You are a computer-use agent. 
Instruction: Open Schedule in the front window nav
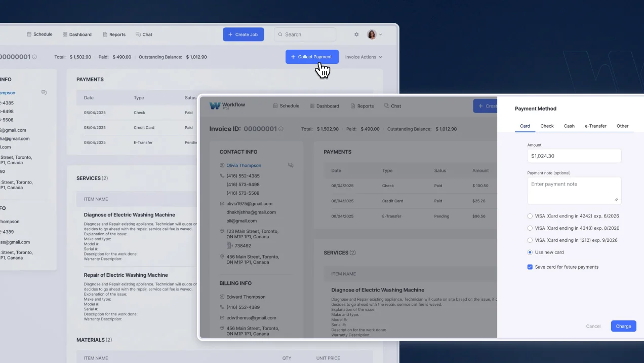(286, 106)
